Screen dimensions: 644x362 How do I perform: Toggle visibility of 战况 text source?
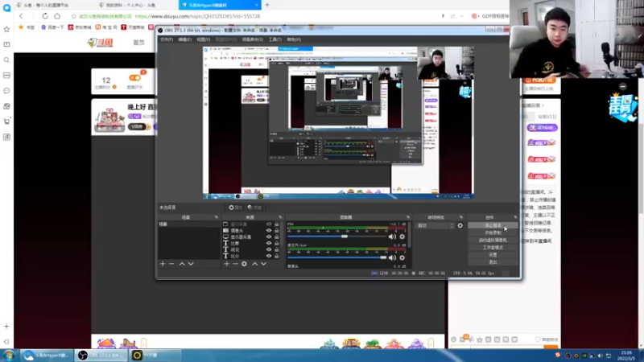[269, 249]
